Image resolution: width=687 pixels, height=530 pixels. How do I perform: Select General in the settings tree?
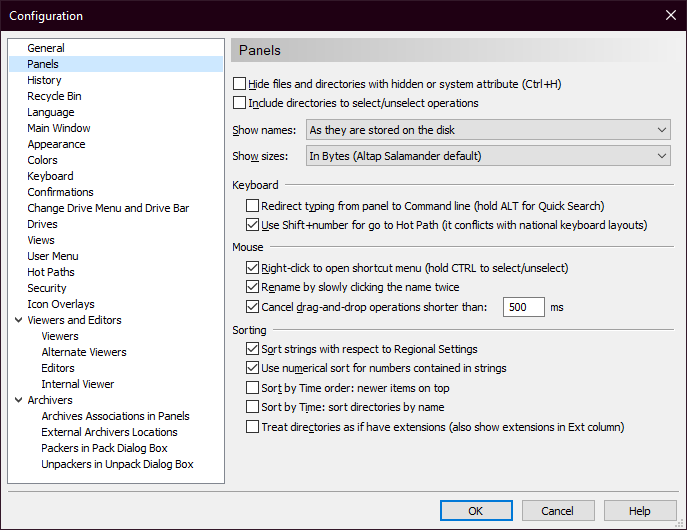click(x=46, y=48)
